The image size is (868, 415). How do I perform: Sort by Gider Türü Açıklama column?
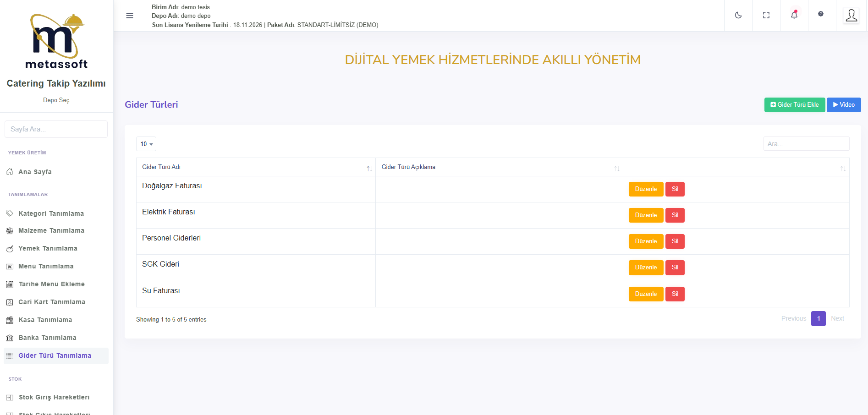tap(499, 167)
